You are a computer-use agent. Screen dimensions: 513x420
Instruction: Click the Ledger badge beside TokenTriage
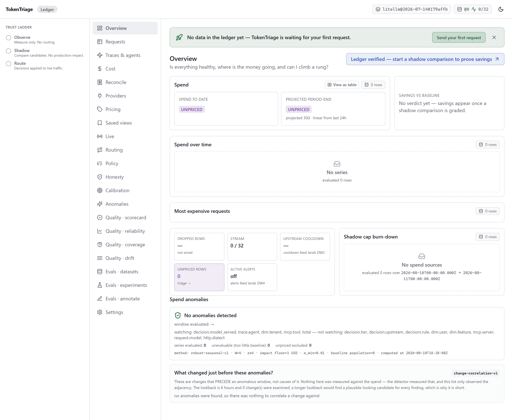tap(47, 9)
